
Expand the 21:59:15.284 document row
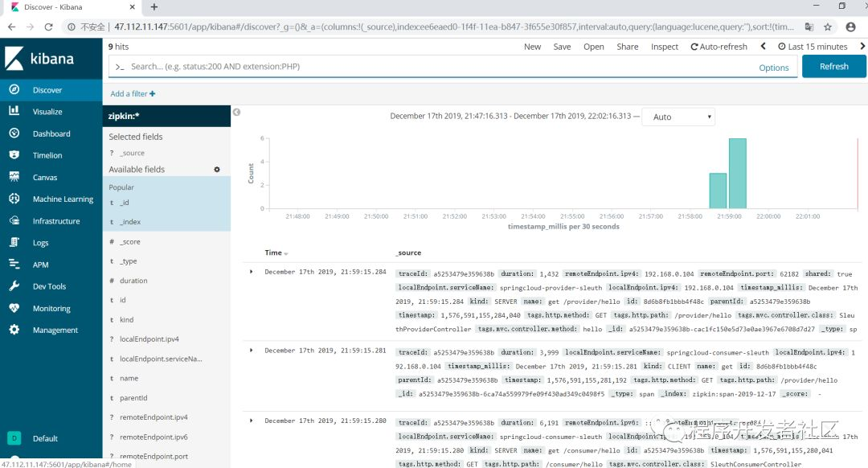pyautogui.click(x=252, y=272)
